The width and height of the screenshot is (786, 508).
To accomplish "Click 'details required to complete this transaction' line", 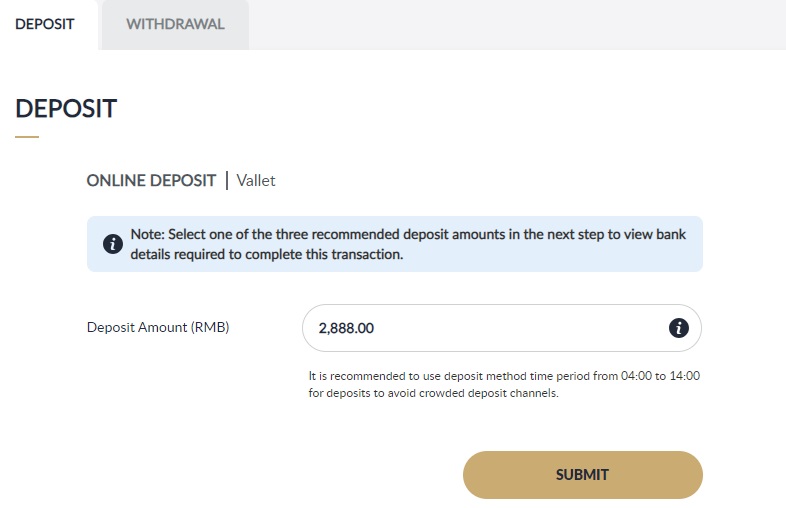I will pyautogui.click(x=266, y=255).
